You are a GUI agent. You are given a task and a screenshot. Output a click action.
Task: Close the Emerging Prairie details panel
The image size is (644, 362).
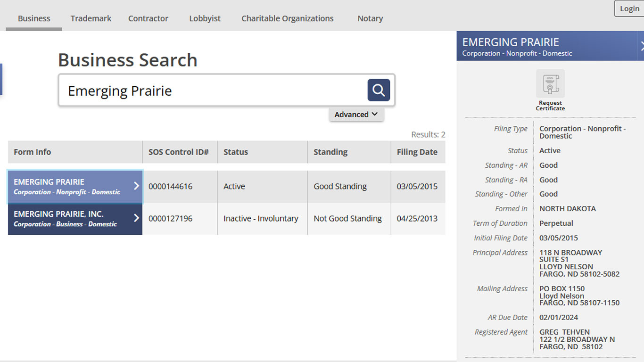(642, 46)
